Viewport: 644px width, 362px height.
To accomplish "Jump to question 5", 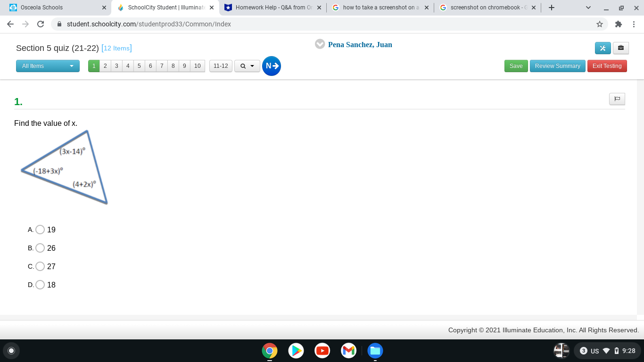I will pyautogui.click(x=139, y=66).
